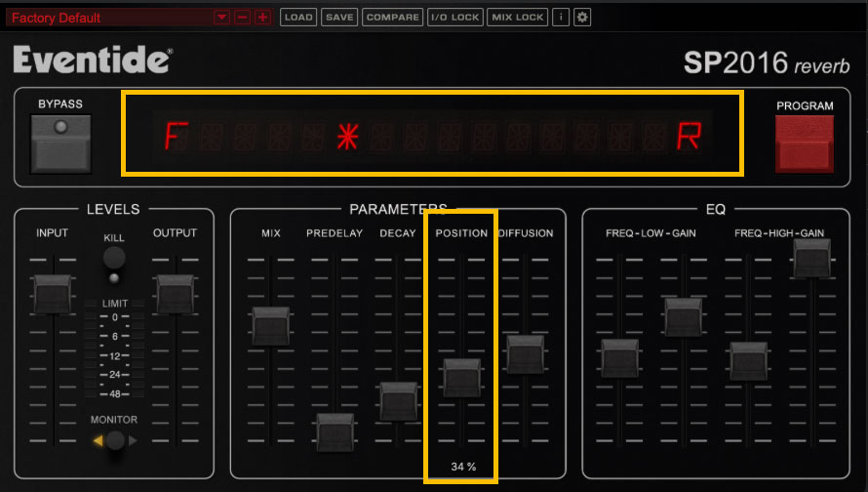Click the INPUT level fader handle

(x=53, y=294)
